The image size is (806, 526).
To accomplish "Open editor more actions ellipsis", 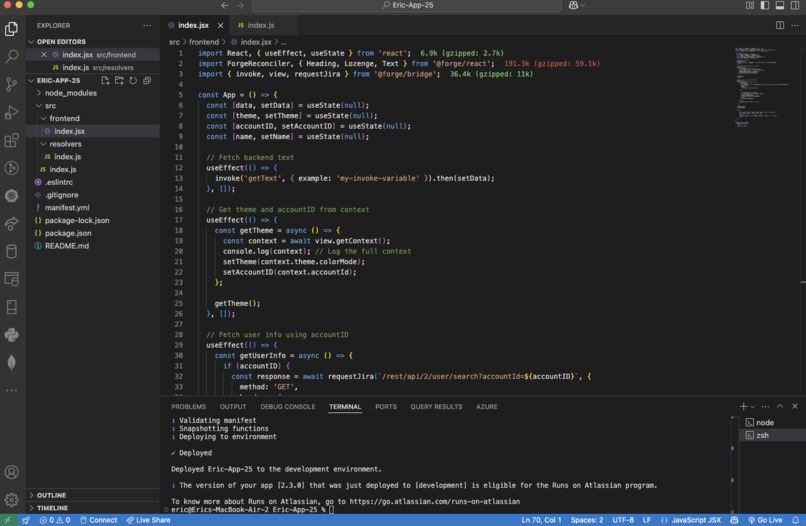I will click(x=795, y=25).
